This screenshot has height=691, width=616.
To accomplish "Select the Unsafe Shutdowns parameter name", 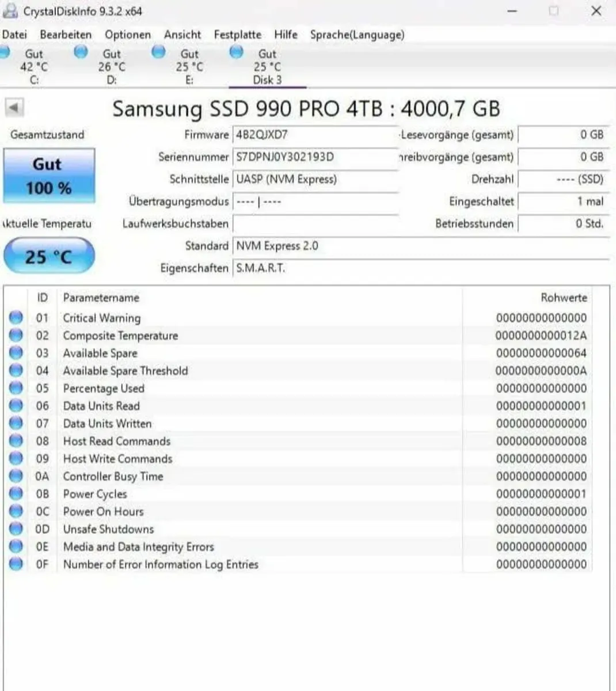I will (x=109, y=529).
